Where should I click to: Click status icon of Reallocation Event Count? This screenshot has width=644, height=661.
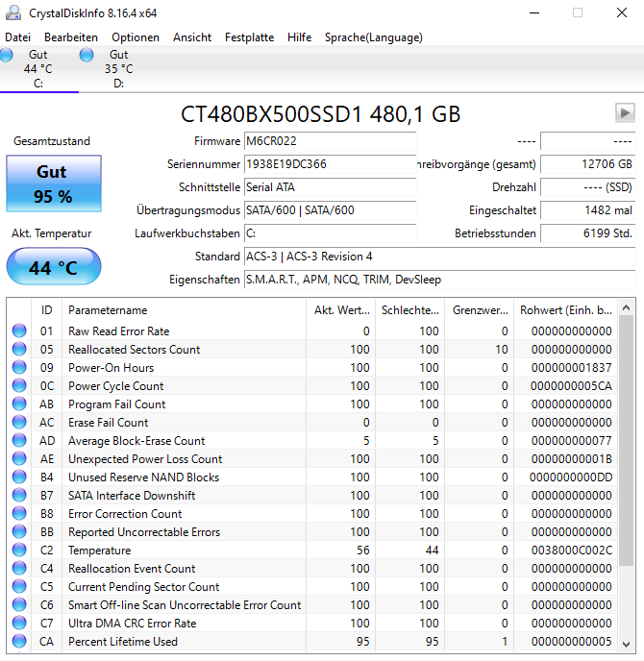pos(19,568)
